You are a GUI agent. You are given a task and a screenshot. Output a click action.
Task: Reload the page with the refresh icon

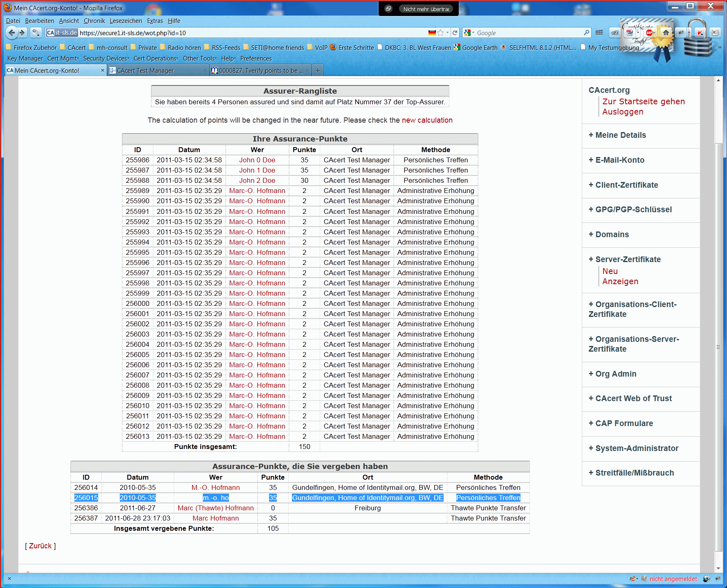(455, 33)
